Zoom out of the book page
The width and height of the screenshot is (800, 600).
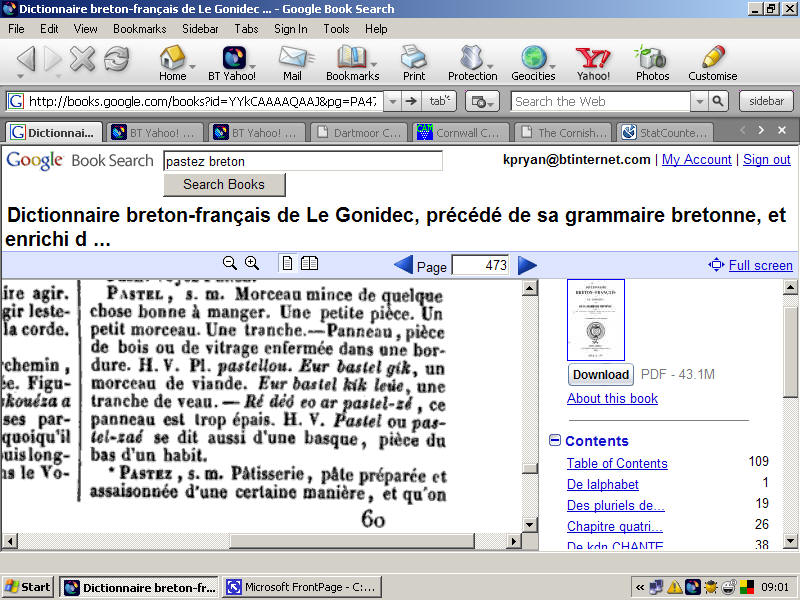[230, 263]
